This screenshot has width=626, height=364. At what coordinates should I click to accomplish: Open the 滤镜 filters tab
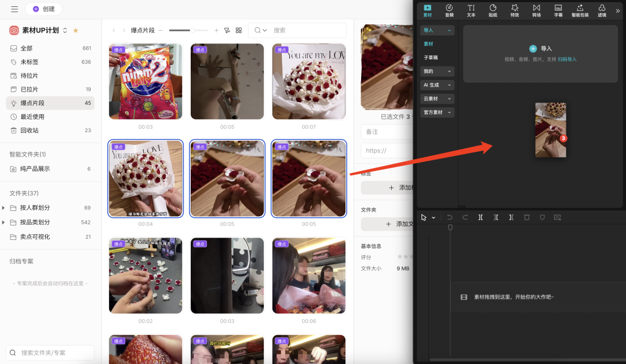(x=602, y=10)
